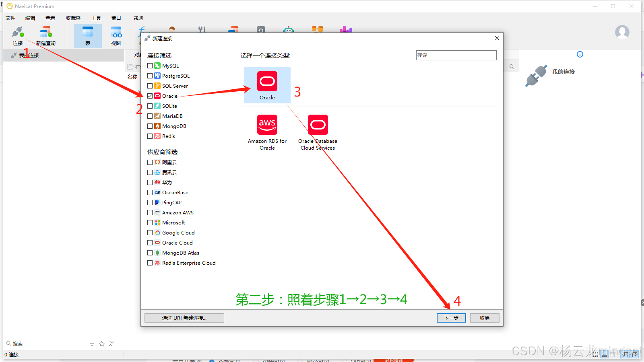644x362 pixels.
Task: Uncheck the Oracle filter checkbox
Action: pos(150,96)
